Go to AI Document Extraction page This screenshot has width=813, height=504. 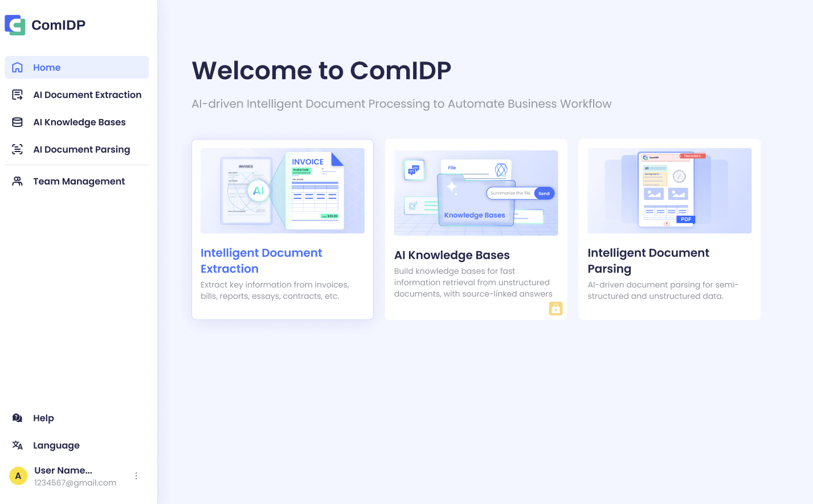(x=87, y=95)
